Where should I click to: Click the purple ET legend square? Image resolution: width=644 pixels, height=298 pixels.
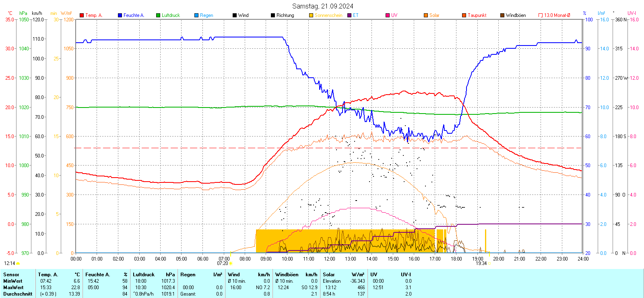[349, 15]
